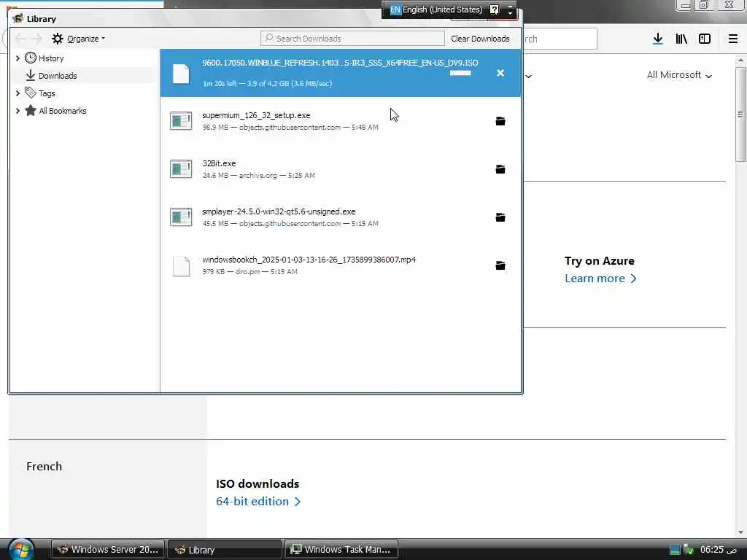Click the Organize gear icon
Screen dimensions: 747x560
58,39
